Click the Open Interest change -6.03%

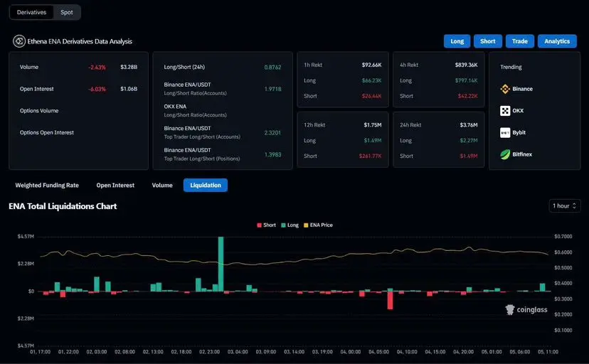97,89
